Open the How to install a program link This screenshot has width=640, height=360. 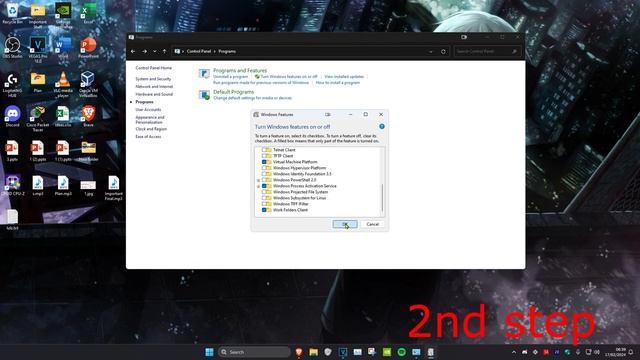tap(338, 83)
